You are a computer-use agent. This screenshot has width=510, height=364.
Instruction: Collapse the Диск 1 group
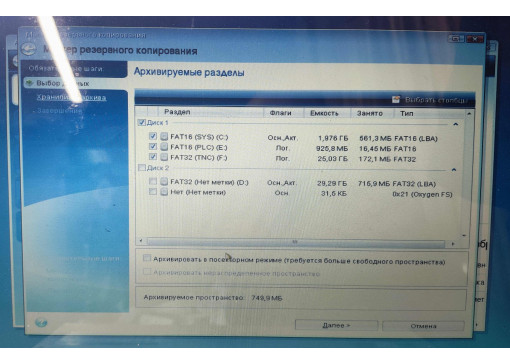click(456, 124)
